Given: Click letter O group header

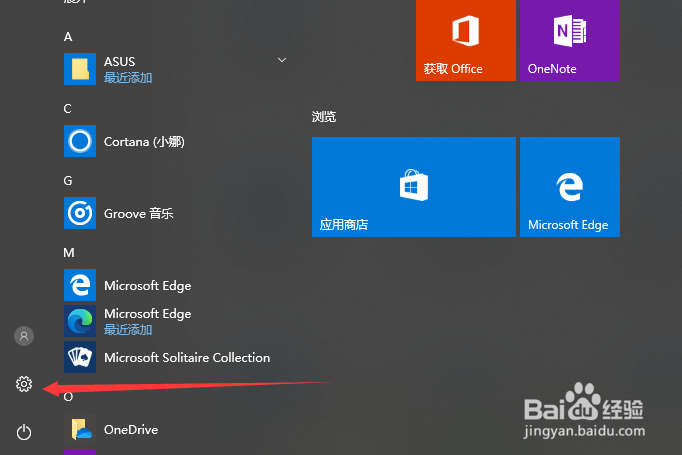Looking at the screenshot, I should (x=68, y=397).
